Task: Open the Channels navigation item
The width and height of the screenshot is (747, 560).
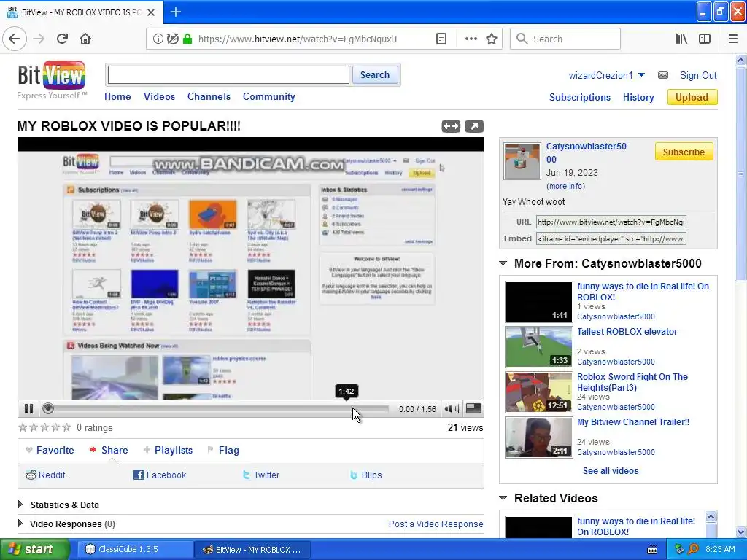Action: click(209, 96)
